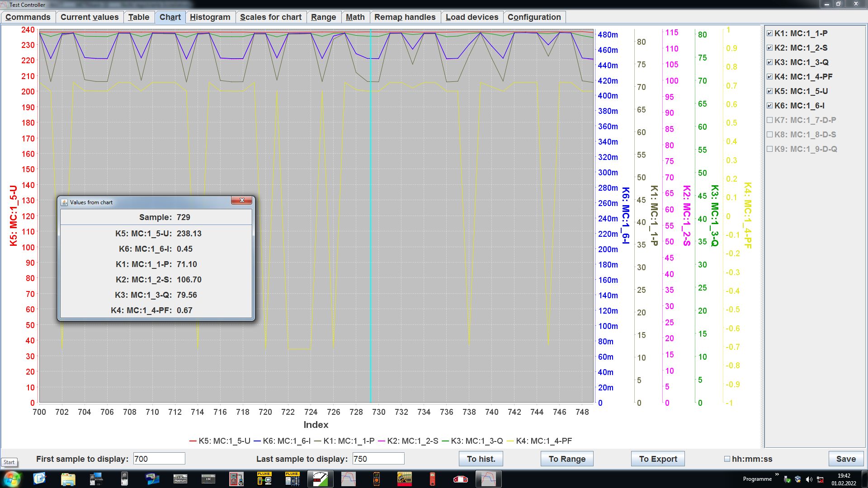868x488 pixels.
Task: Open the HP 15C calculator taskbar icon
Action: (208, 479)
